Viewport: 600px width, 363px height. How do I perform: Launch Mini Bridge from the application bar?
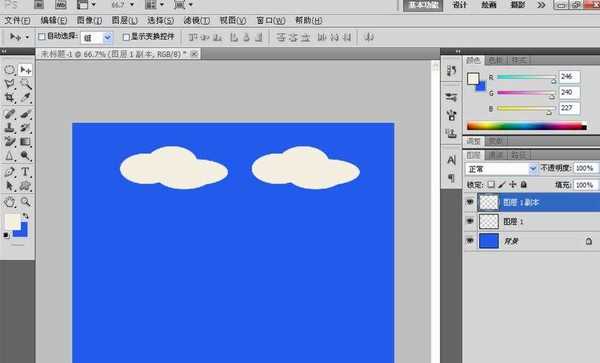(61, 5)
